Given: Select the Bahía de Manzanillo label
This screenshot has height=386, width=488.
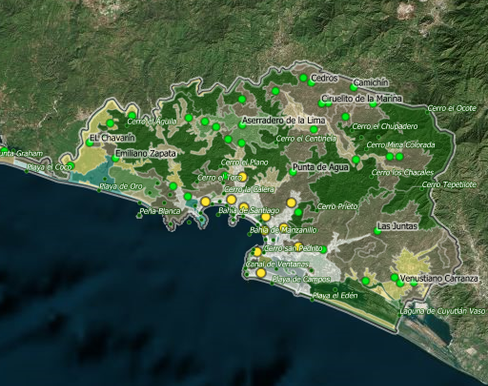Looking at the screenshot, I should point(283,230).
